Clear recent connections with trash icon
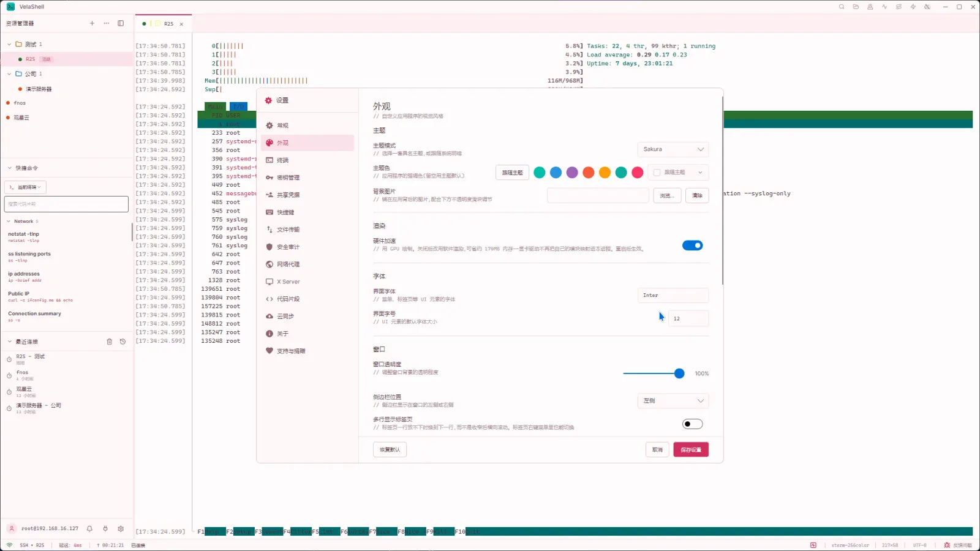 coord(109,342)
